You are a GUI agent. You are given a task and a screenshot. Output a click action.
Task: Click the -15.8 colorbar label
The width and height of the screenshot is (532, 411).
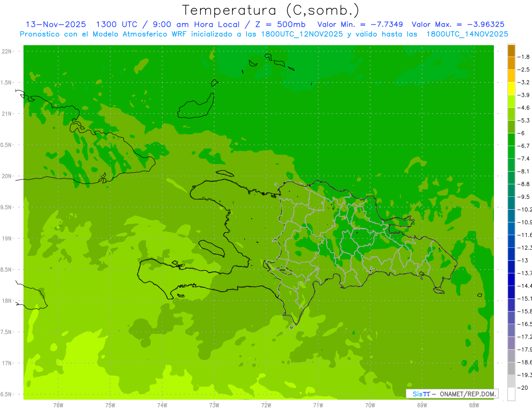coord(525,311)
